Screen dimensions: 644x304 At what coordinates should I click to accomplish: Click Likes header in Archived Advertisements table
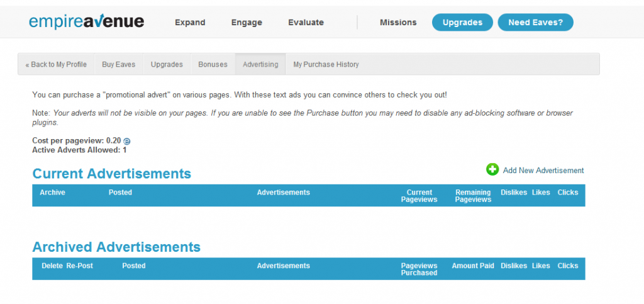541,266
